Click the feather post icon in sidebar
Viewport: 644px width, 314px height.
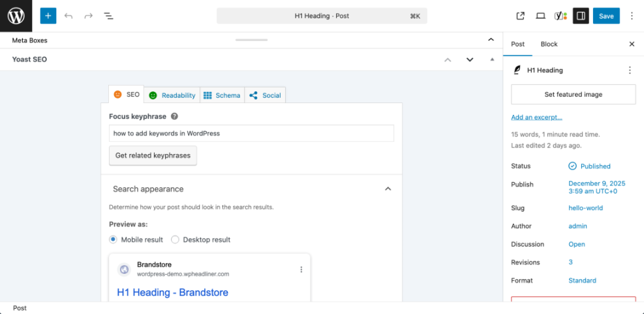click(x=517, y=71)
